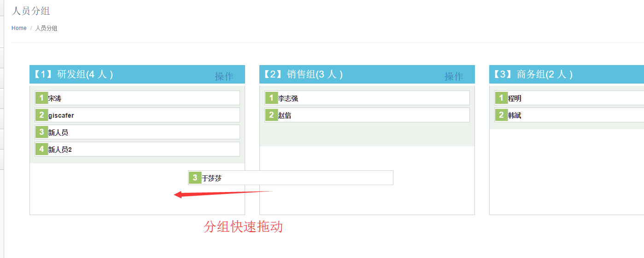Viewport: 644px width, 258px height.
Task: Click the 人员分组 breadcrumb item
Action: click(47, 28)
